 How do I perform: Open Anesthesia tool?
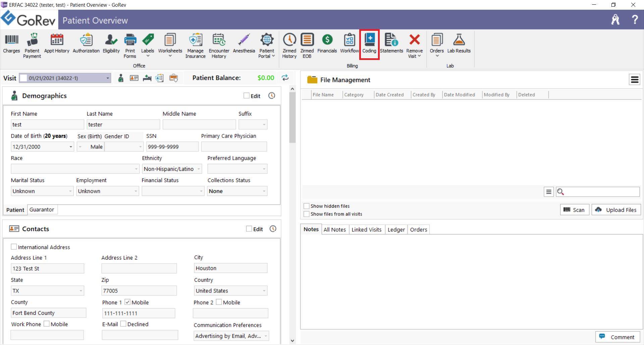point(244,44)
